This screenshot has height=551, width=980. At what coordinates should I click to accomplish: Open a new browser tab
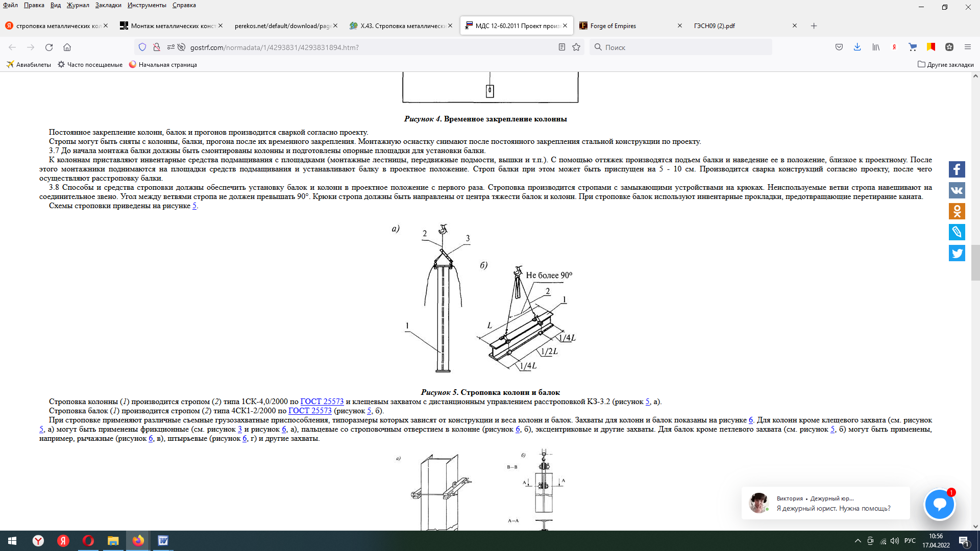(814, 26)
